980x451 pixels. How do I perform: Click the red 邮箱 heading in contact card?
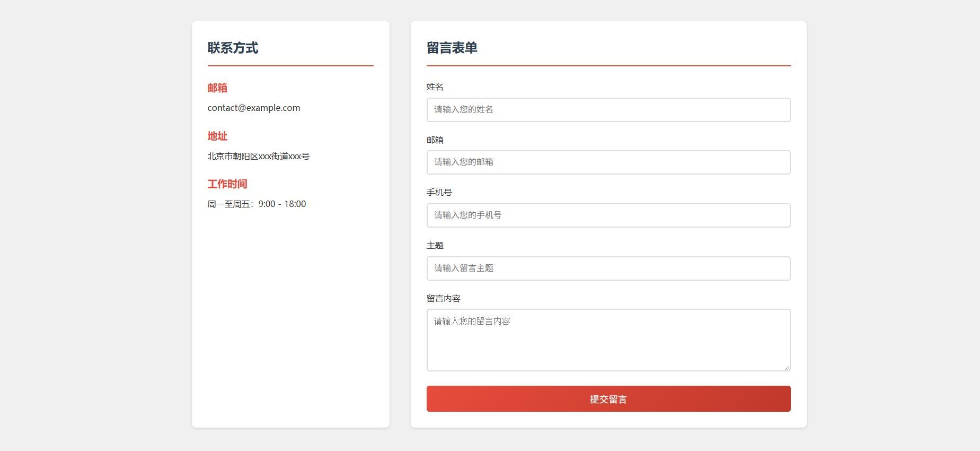217,88
